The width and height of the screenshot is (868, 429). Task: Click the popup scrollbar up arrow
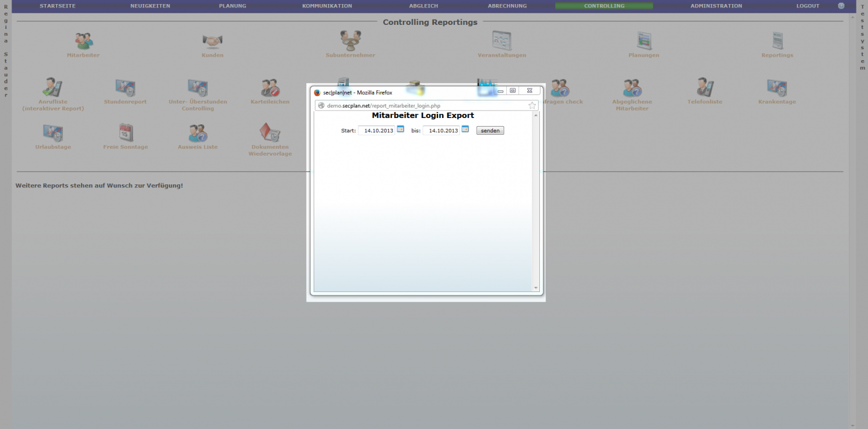pos(536,115)
